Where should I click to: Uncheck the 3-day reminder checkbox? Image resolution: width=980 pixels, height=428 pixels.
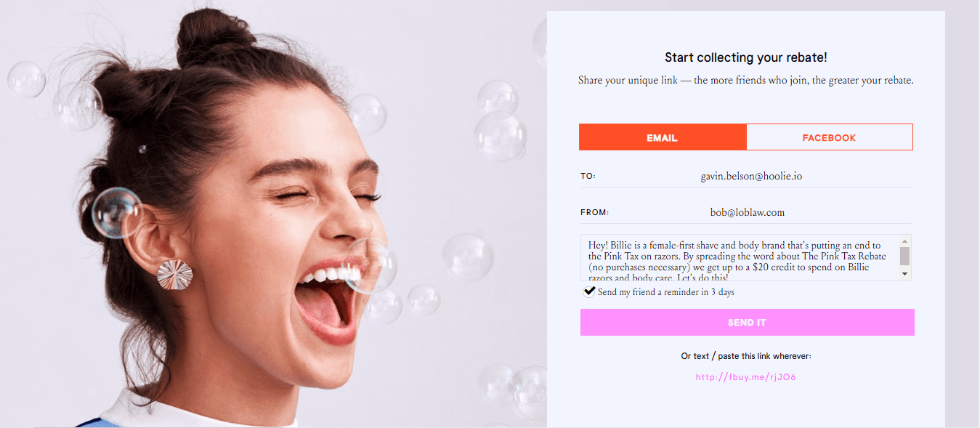[589, 291]
